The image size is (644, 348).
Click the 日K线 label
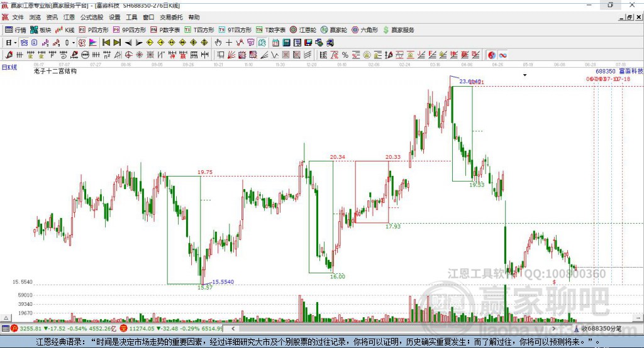tap(9, 67)
